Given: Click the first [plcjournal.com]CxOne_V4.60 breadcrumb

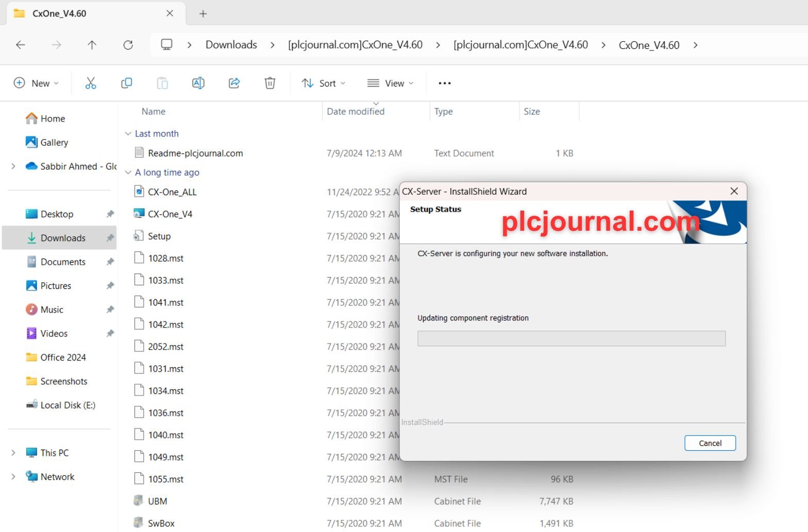Looking at the screenshot, I should [355, 45].
